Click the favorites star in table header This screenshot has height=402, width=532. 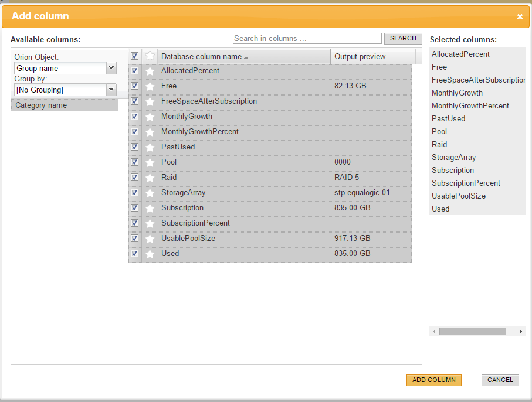click(150, 56)
